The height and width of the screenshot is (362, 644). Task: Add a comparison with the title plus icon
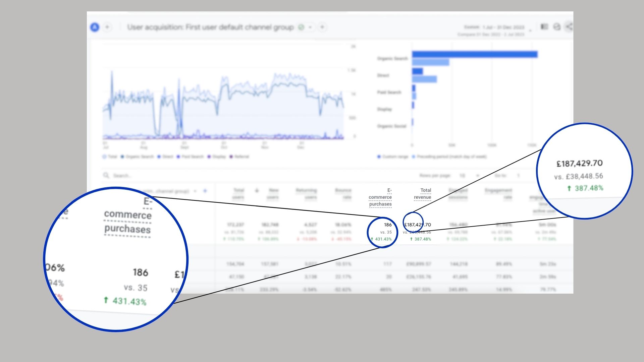(322, 27)
